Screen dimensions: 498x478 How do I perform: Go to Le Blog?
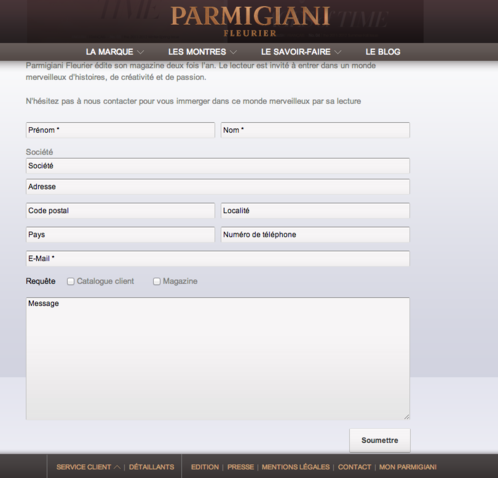coord(383,52)
